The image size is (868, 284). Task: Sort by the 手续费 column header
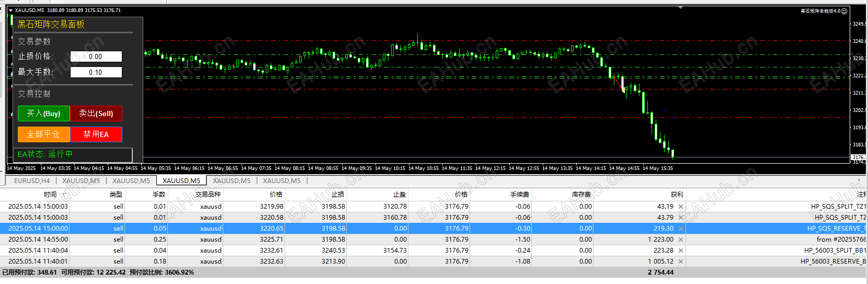(520, 195)
